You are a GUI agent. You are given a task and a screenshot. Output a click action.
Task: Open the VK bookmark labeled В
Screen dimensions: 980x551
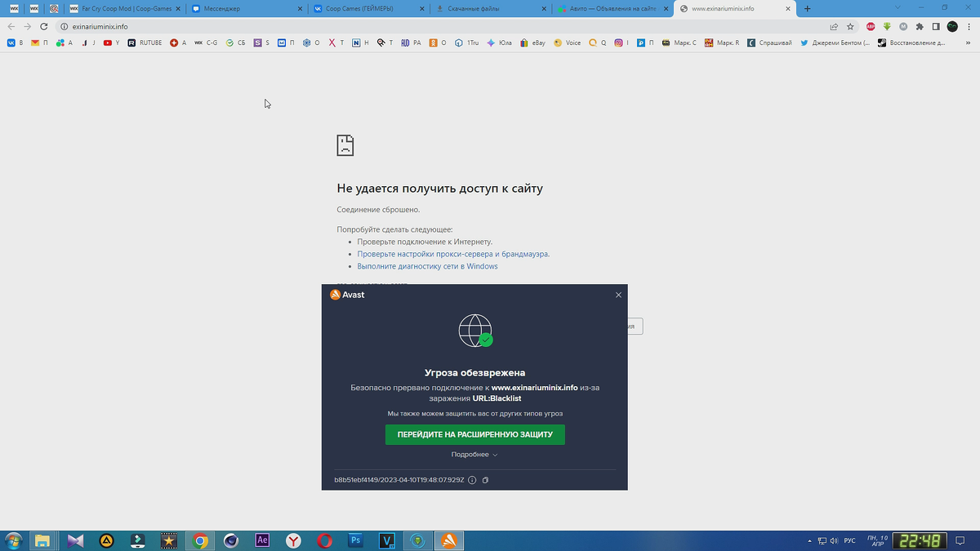coord(16,42)
